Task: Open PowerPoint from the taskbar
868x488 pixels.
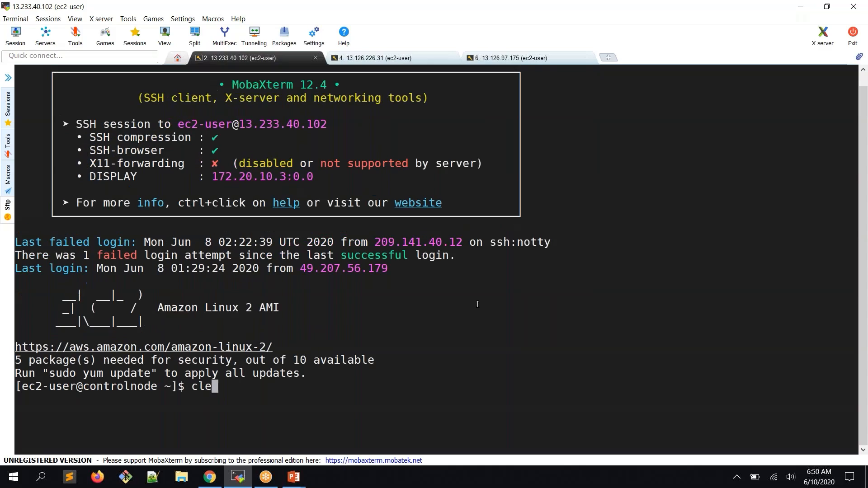Action: point(293,477)
